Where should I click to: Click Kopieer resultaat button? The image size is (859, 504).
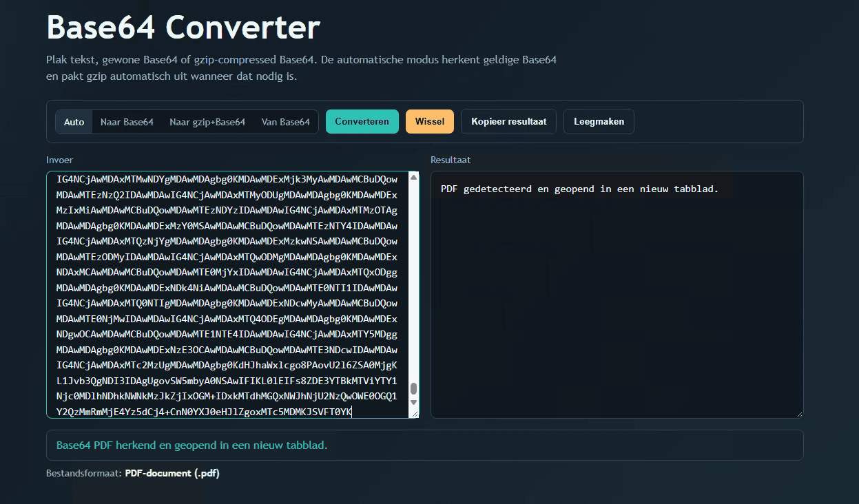point(509,121)
